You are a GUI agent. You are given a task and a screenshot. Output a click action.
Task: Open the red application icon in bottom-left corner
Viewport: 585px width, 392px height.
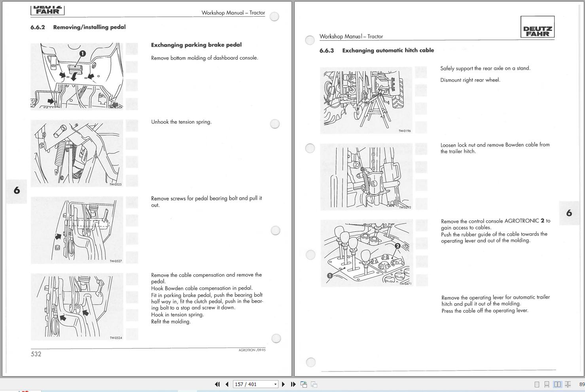click(25, 390)
